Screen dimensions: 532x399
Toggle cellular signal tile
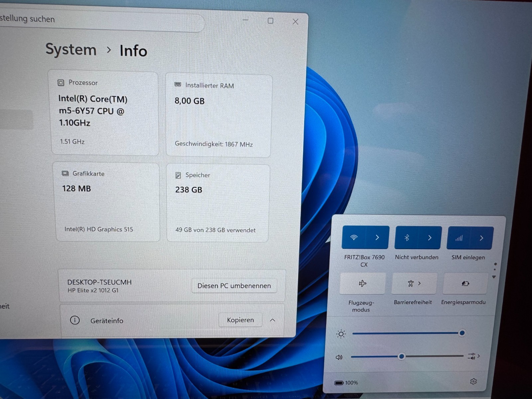(x=459, y=238)
